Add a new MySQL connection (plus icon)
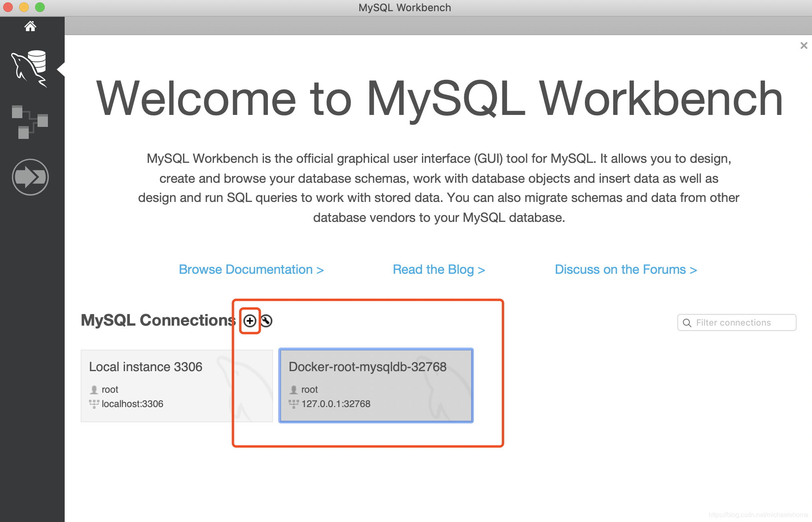Viewport: 812px width, 522px height. 250,320
